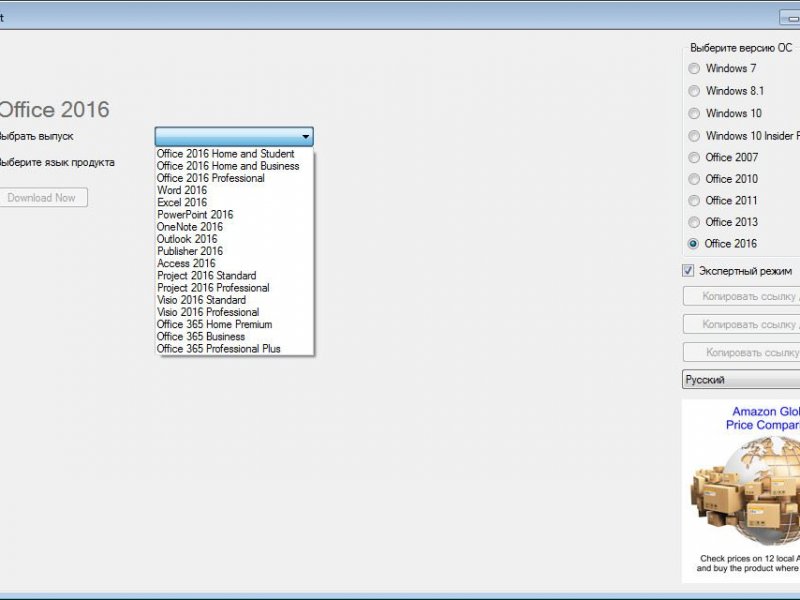Click the boxes globe ad image
This screenshot has width=800, height=600.
point(745,492)
